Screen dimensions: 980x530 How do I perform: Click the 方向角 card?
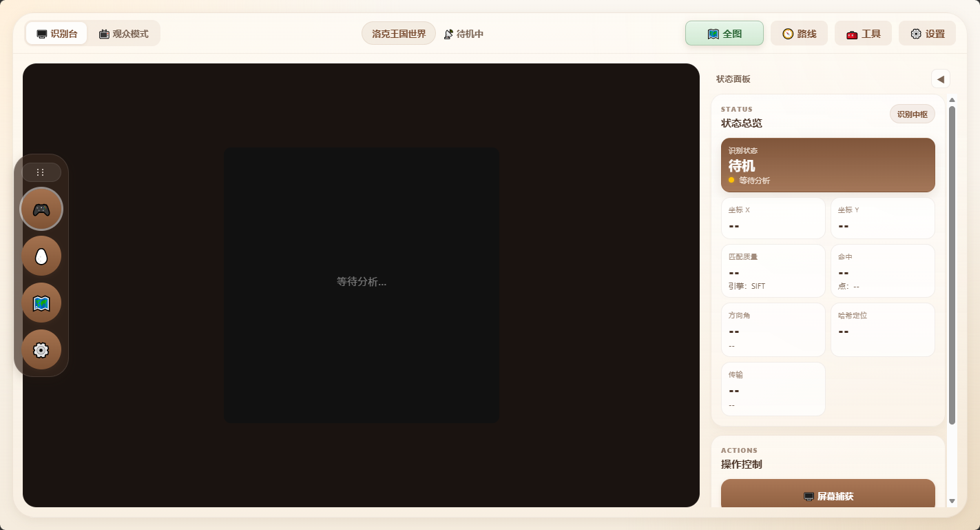773,329
